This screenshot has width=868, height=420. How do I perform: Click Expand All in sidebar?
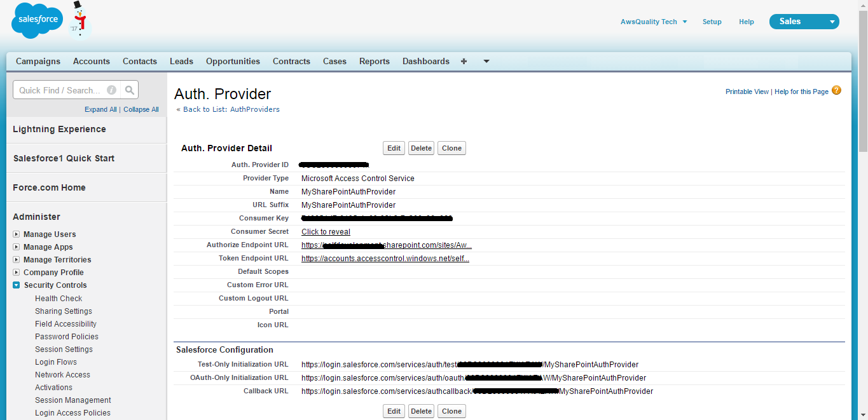point(100,109)
